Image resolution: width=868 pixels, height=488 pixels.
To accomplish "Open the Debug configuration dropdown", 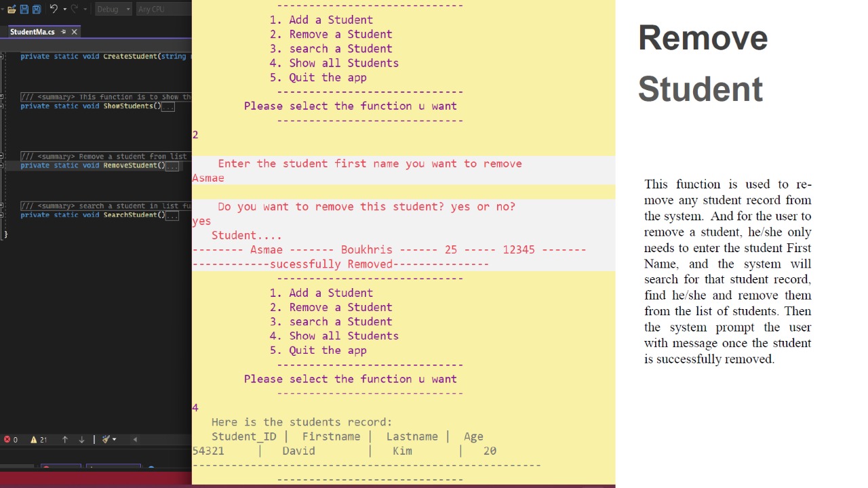I will pos(113,9).
